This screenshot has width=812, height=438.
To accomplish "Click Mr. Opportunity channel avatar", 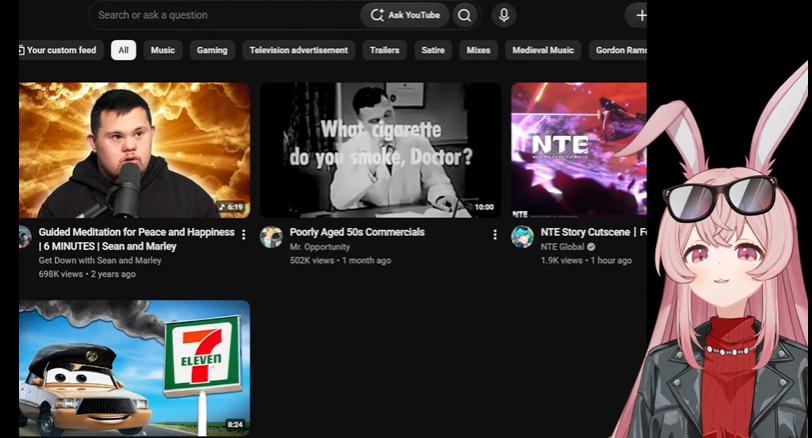I will pos(271,237).
